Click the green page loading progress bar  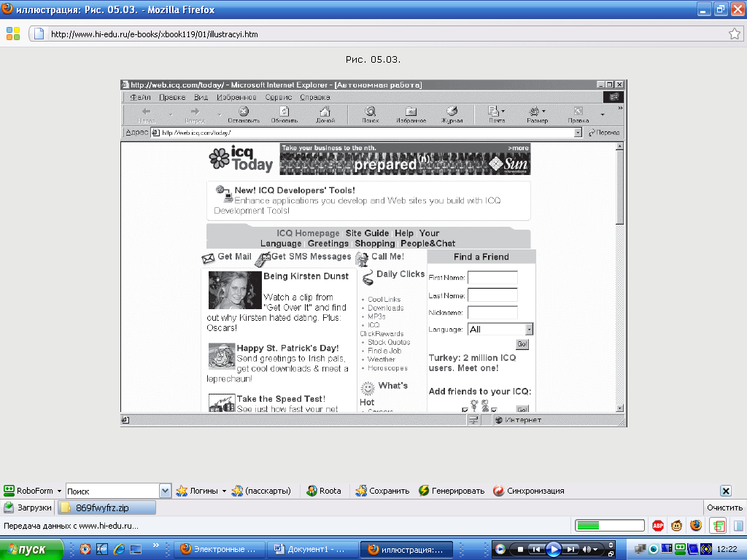pyautogui.click(x=610, y=526)
